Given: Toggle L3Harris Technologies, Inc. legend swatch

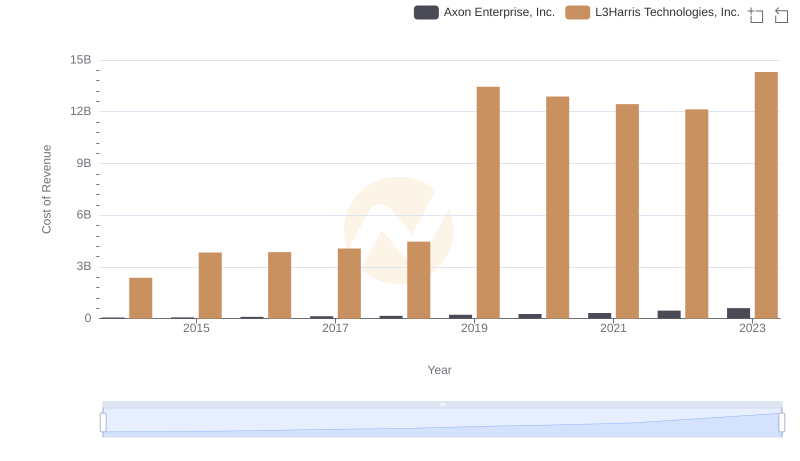Looking at the screenshot, I should [578, 12].
